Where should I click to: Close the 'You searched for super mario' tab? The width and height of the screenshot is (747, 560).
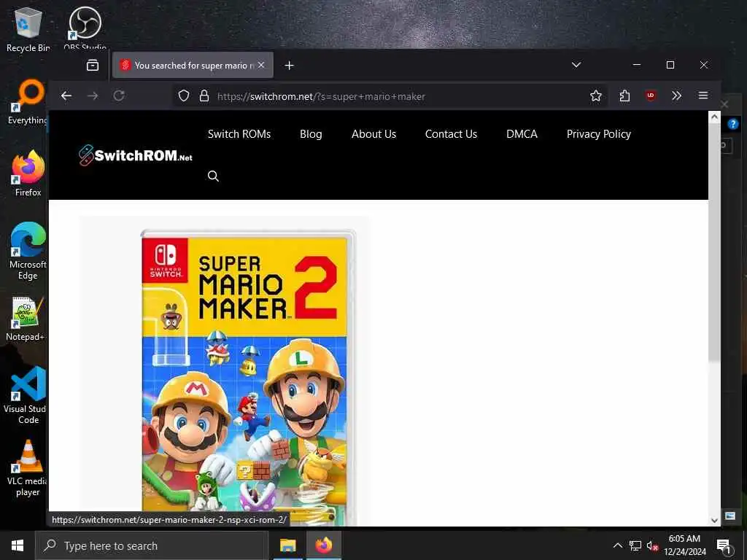(x=261, y=65)
